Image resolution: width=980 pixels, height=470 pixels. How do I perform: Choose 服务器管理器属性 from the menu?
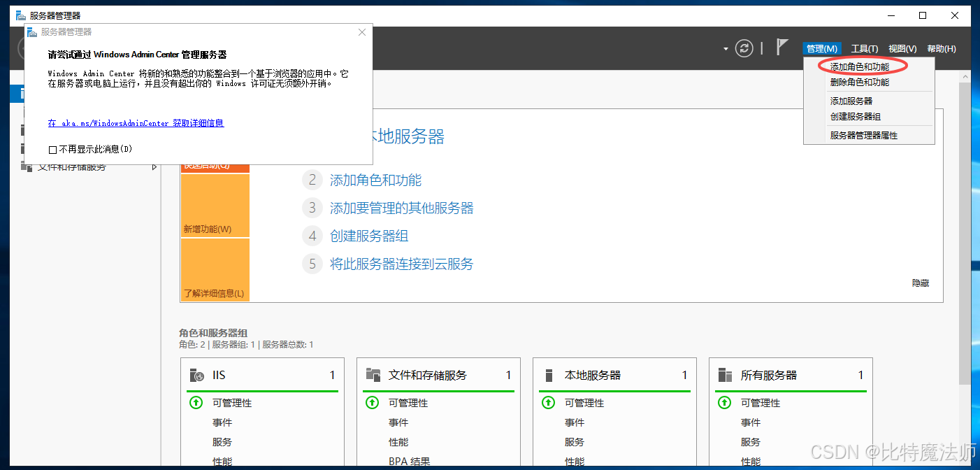point(864,136)
